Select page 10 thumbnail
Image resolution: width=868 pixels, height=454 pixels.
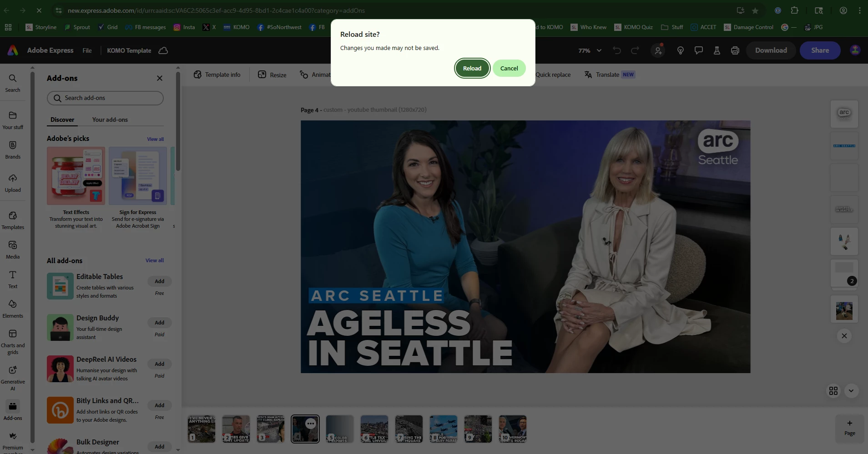click(x=513, y=429)
